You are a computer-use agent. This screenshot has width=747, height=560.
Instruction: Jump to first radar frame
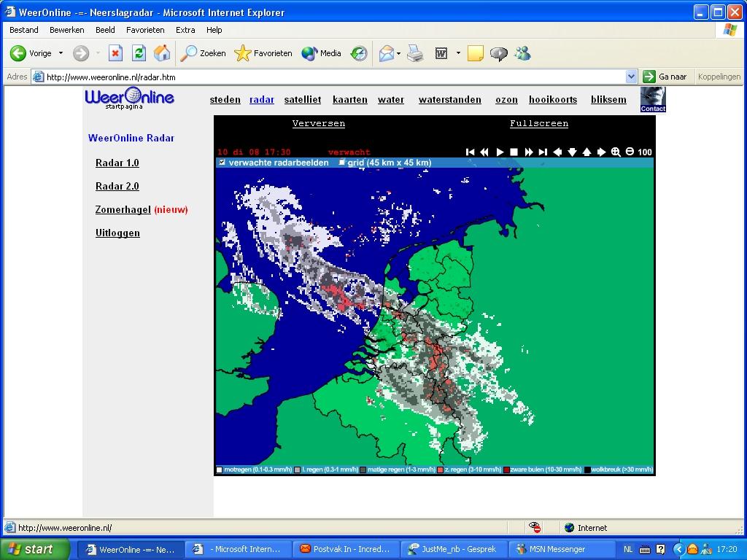click(471, 152)
